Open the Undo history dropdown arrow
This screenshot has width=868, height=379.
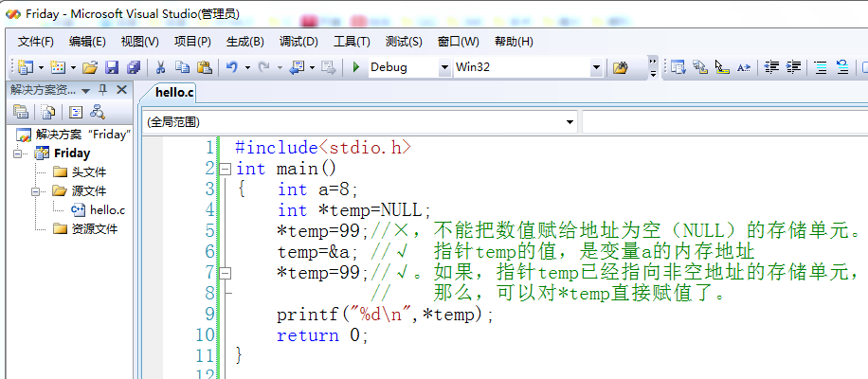247,67
